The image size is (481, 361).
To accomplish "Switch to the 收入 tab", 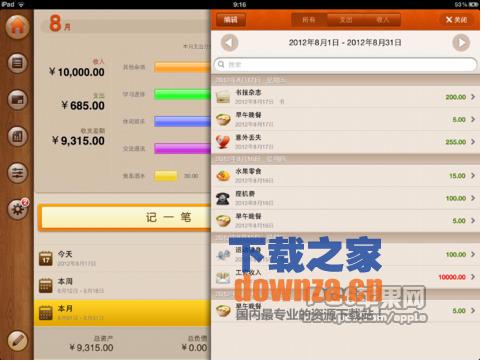I will 382,20.
